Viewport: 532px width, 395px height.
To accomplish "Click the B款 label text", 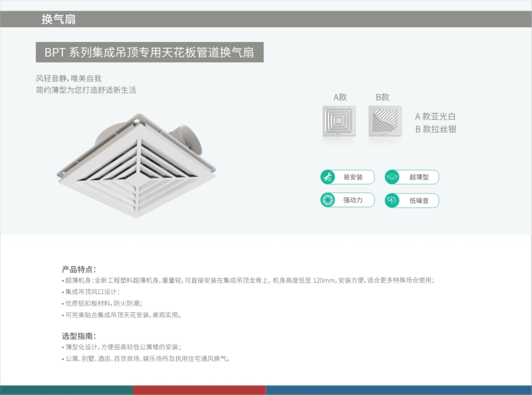I will pyautogui.click(x=383, y=97).
